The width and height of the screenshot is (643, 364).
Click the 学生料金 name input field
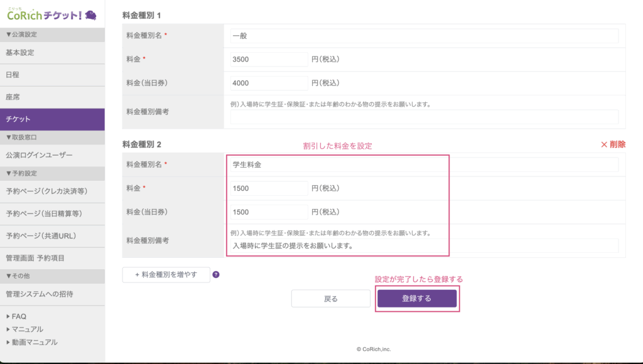point(424,164)
